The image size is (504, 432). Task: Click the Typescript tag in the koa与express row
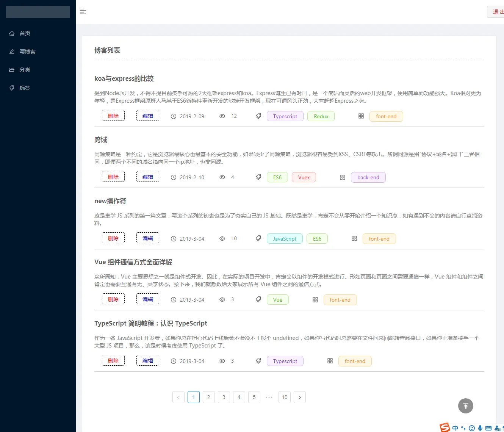tap(285, 116)
